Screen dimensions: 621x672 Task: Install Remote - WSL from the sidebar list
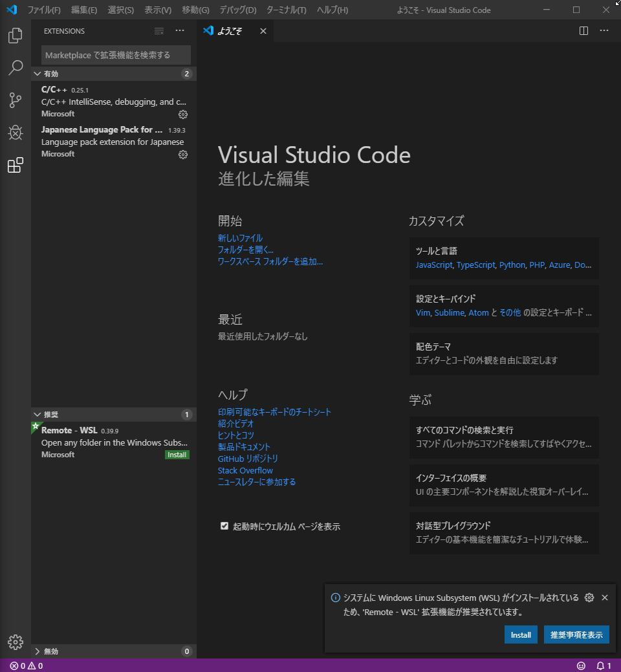point(177,455)
